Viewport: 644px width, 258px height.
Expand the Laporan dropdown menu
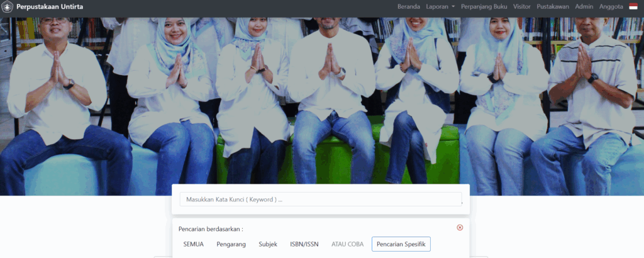[x=440, y=6]
